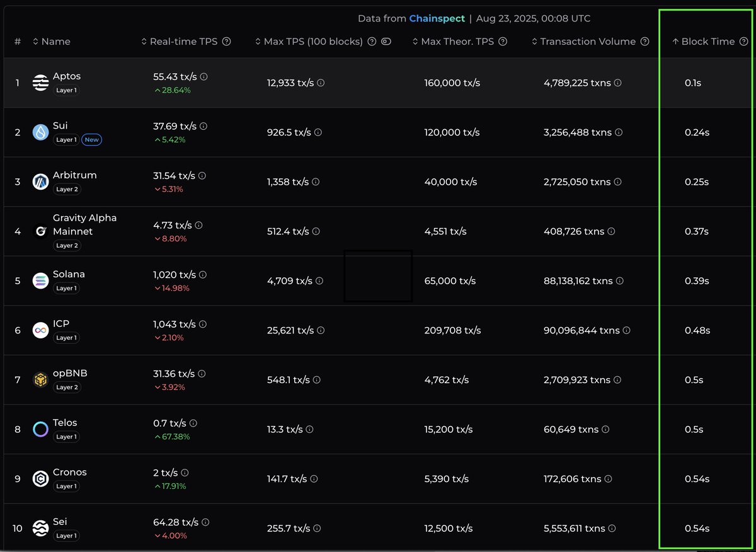This screenshot has width=756, height=552.
Task: Click the Sui water drop logo
Action: point(41,132)
